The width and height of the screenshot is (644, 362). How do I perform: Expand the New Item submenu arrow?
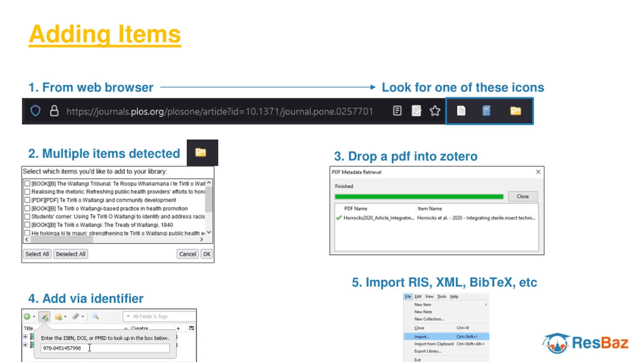click(486, 304)
